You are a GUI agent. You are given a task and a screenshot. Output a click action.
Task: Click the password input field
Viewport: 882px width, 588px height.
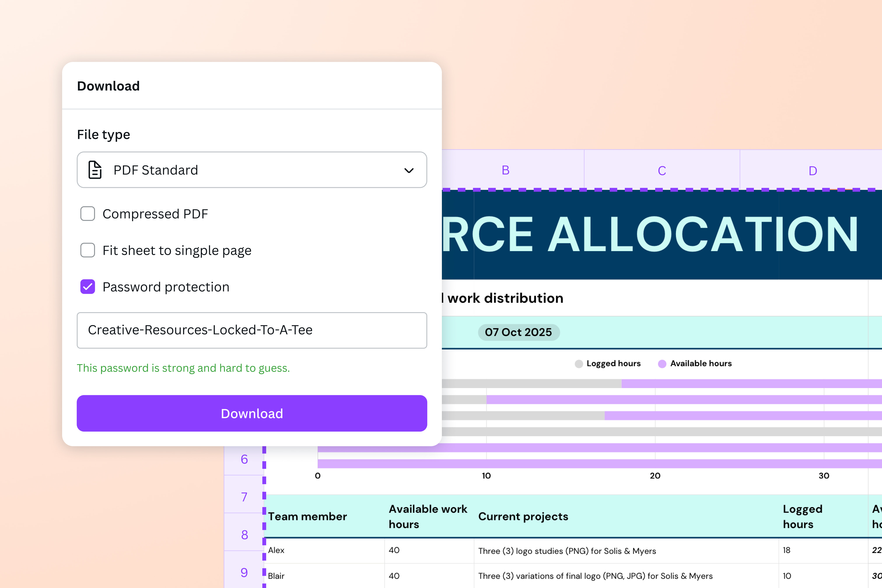click(251, 330)
